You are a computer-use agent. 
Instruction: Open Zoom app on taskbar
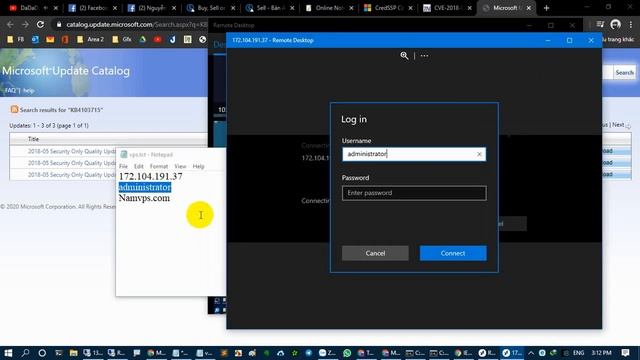327,353
